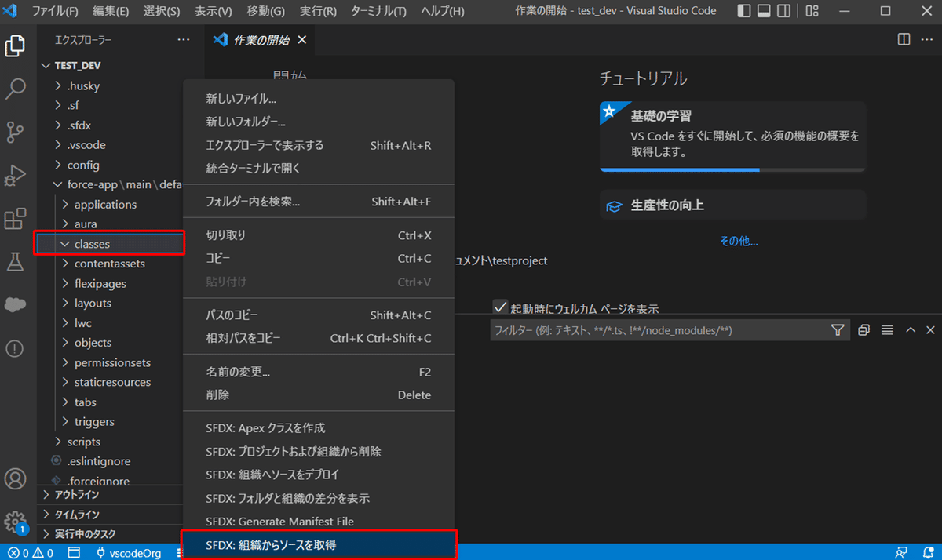Click the filter funnel icon in panel
The height and width of the screenshot is (560, 942).
pos(838,330)
